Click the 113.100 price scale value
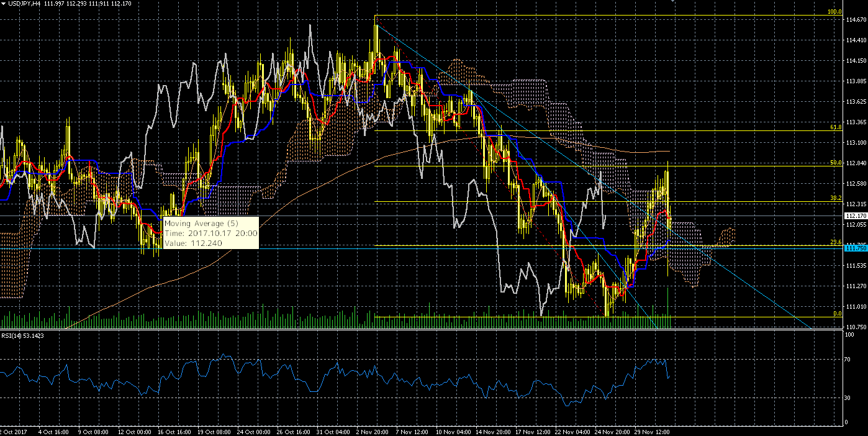 pos(856,143)
